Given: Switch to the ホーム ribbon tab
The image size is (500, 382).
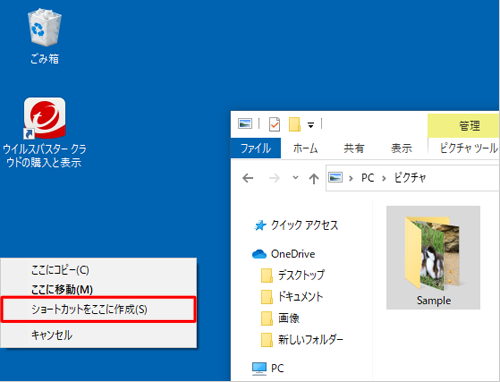Looking at the screenshot, I should pos(305,148).
